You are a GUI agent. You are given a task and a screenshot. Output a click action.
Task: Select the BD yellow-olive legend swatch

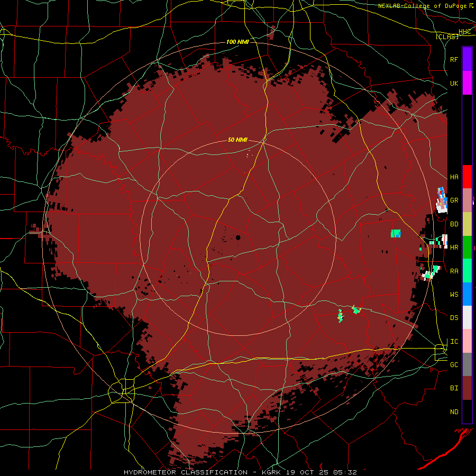tap(467, 224)
